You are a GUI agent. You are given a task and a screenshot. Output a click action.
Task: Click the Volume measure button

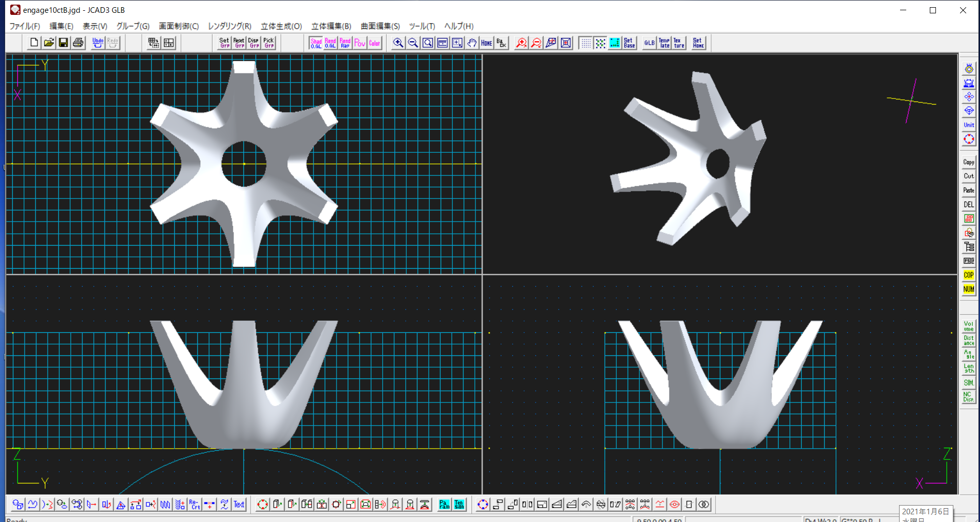point(969,326)
